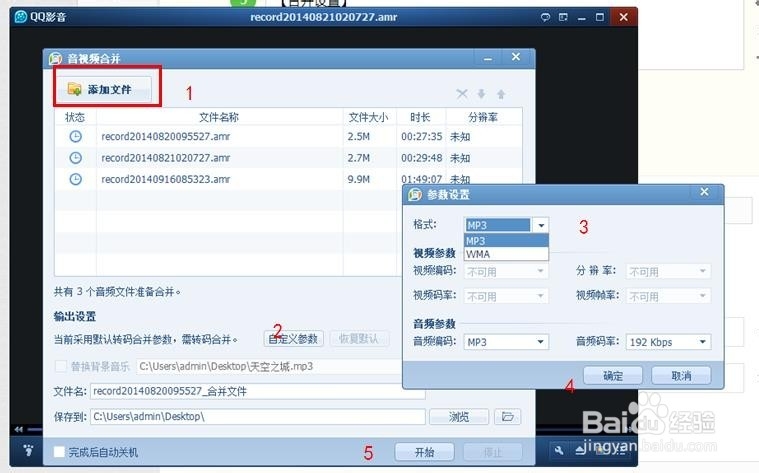Click the 添加文件 add file button
Viewport: 759px width, 473px height.
click(x=107, y=89)
